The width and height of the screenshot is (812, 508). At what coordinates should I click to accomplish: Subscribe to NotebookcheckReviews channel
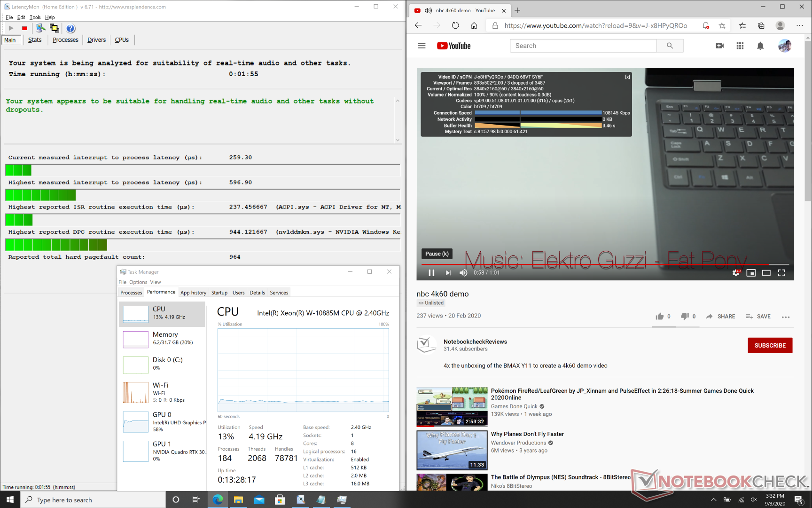click(770, 345)
